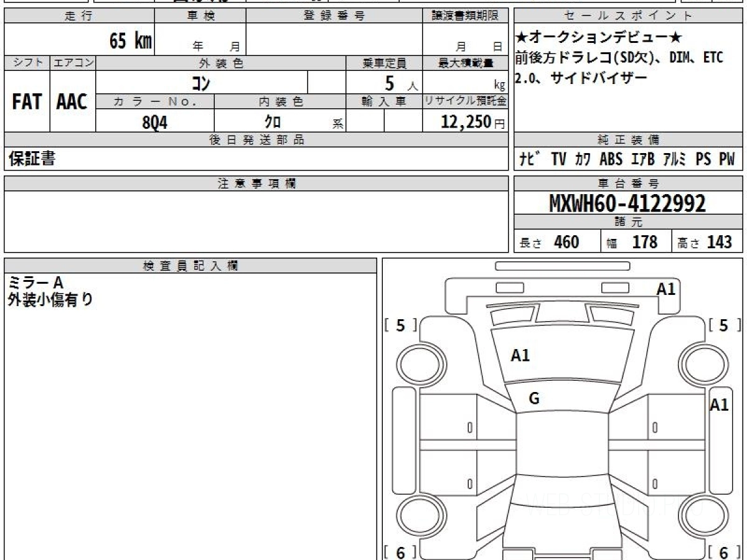Click the "保証書" entry
Viewport: 747px width, 560px height.
[31, 159]
